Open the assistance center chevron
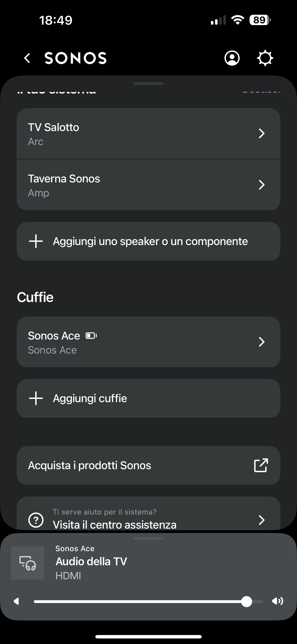The width and height of the screenshot is (297, 644). 262,520
